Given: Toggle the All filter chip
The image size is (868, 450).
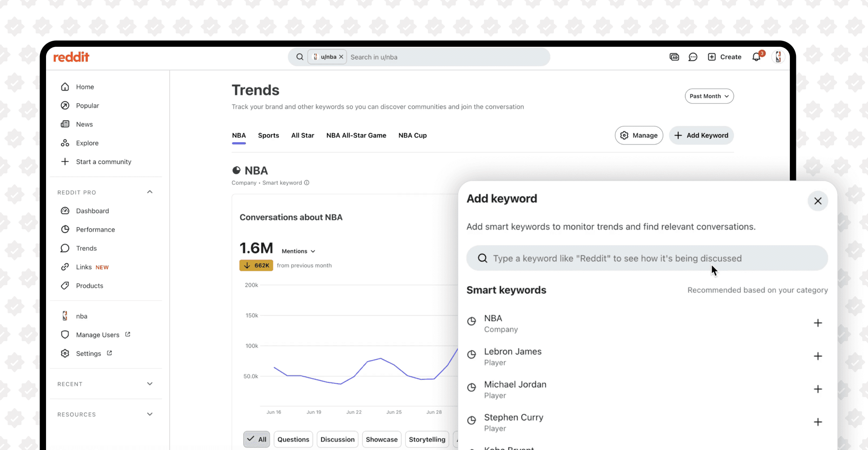Looking at the screenshot, I should point(256,439).
